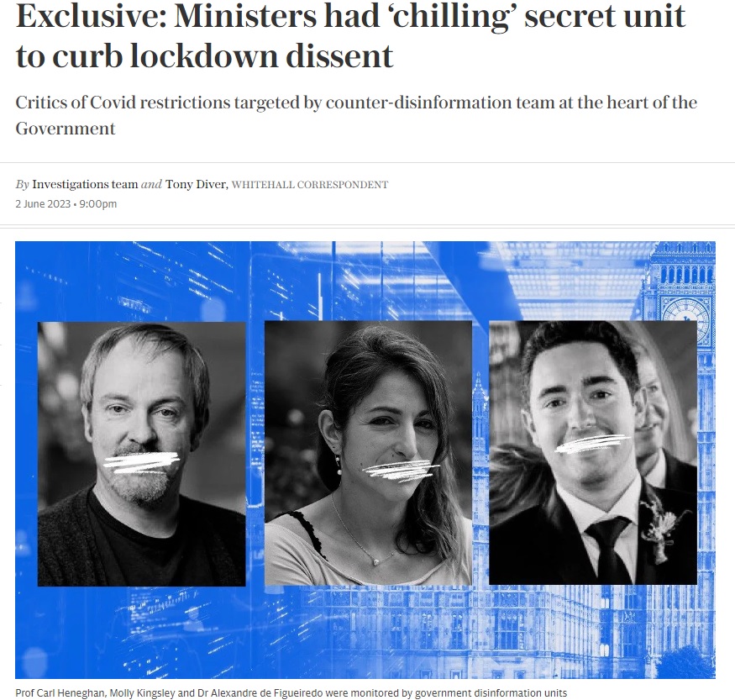735x700 pixels.
Task: Select portrait of woman wearing pendant necklace
Action: (369, 453)
